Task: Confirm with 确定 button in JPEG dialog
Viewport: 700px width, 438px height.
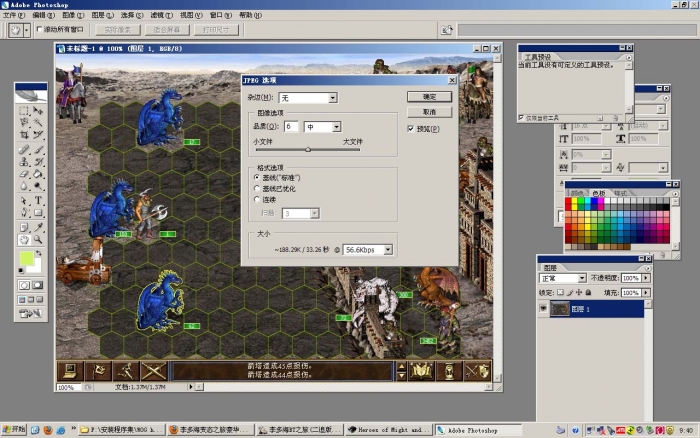Action: coord(429,97)
